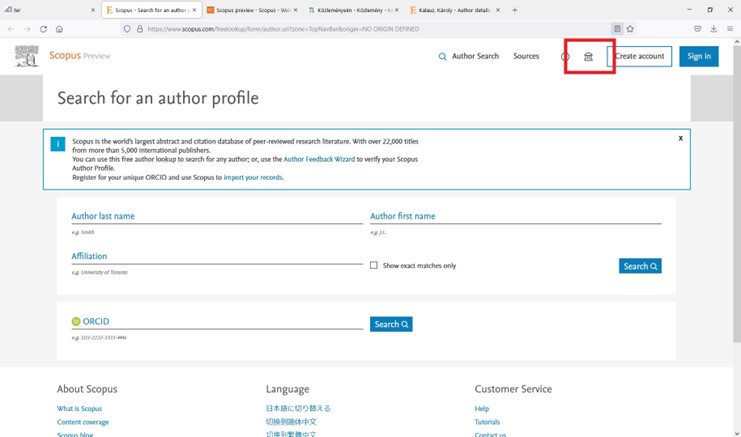Click the Author Search magnifier icon

[442, 57]
